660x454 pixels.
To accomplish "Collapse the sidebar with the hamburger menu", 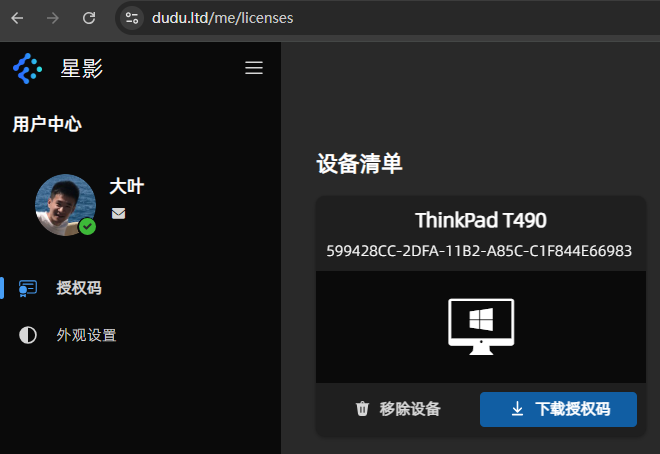I will click(254, 68).
